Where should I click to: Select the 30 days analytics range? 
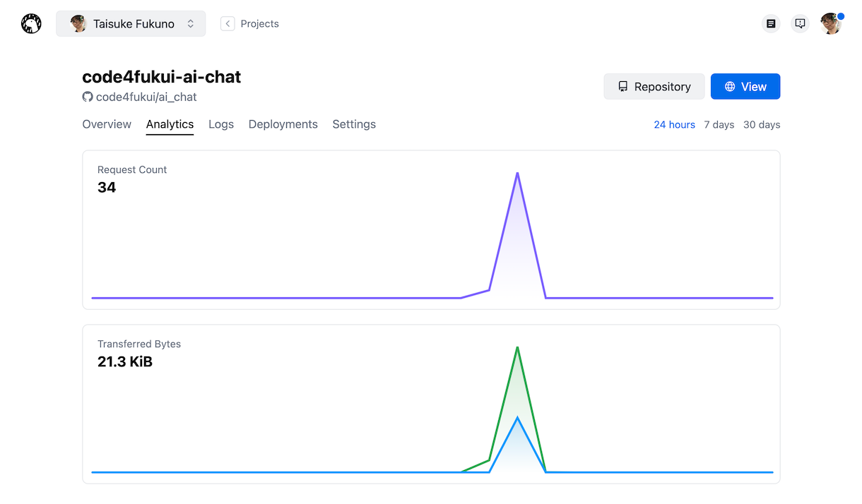coord(762,124)
